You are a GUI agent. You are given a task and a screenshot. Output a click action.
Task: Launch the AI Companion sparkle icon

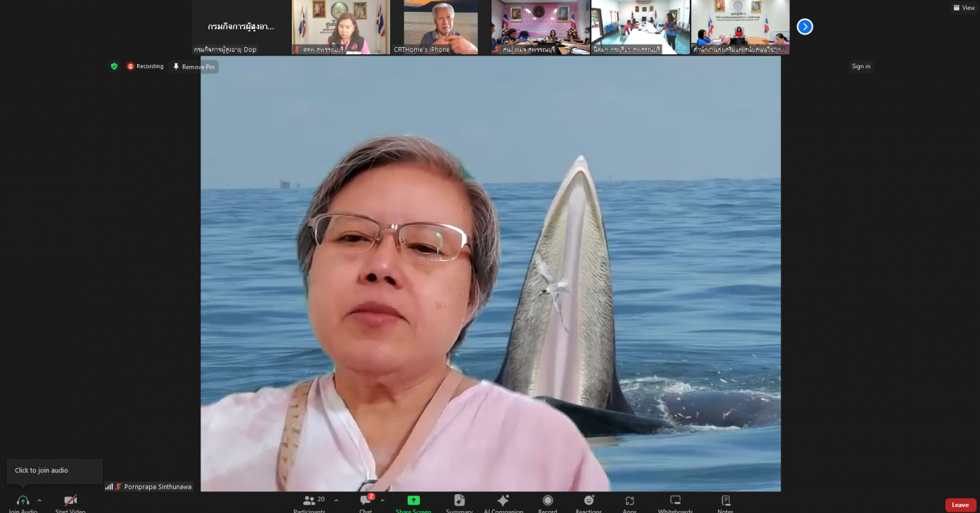(x=503, y=500)
